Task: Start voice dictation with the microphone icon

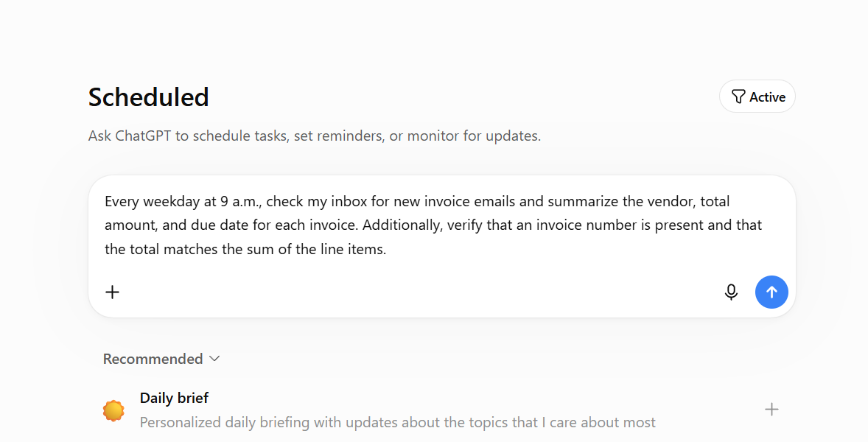Action: pos(731,292)
